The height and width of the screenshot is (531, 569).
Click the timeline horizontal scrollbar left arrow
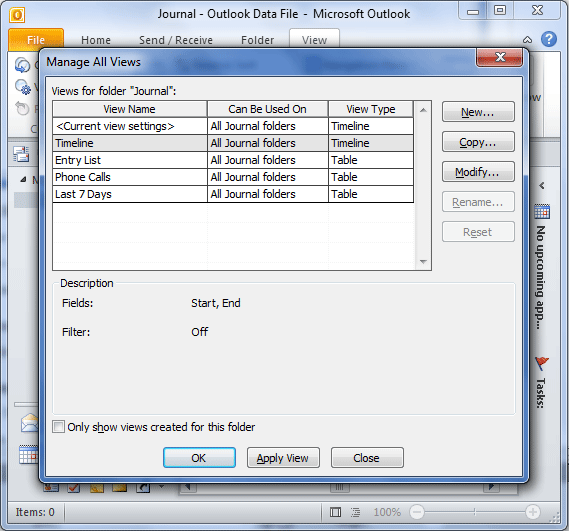tap(189, 487)
